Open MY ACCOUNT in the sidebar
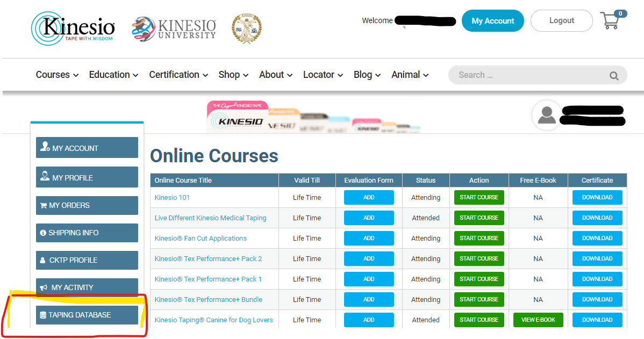644x339 pixels. pyautogui.click(x=87, y=148)
